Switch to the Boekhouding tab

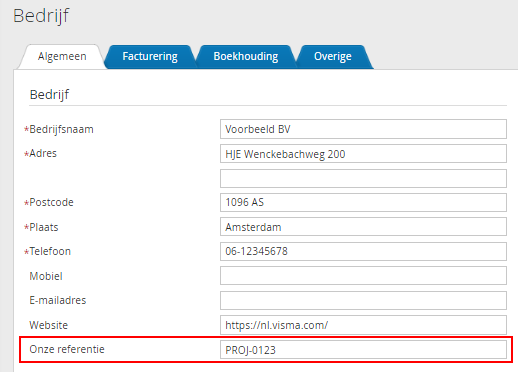click(x=246, y=56)
